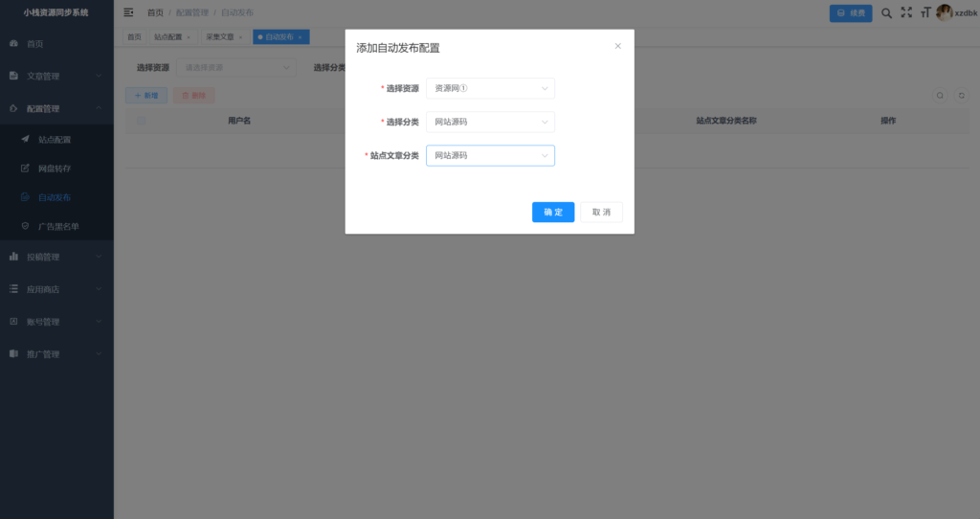The image size is (980, 519).
Task: Cancel with the 取消 button
Action: [601, 212]
